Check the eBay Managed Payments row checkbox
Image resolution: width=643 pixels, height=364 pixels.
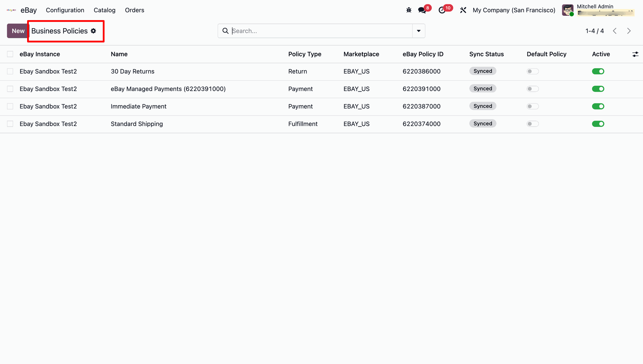click(x=10, y=89)
